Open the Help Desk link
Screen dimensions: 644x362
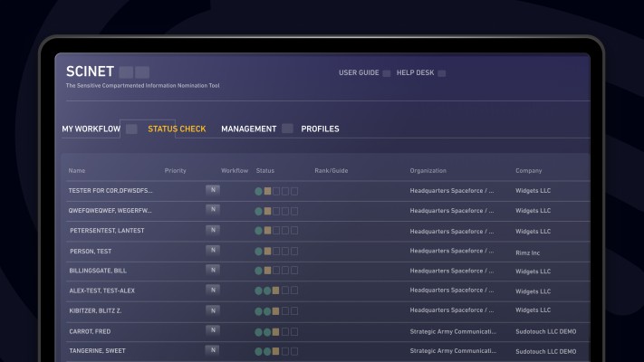point(415,72)
